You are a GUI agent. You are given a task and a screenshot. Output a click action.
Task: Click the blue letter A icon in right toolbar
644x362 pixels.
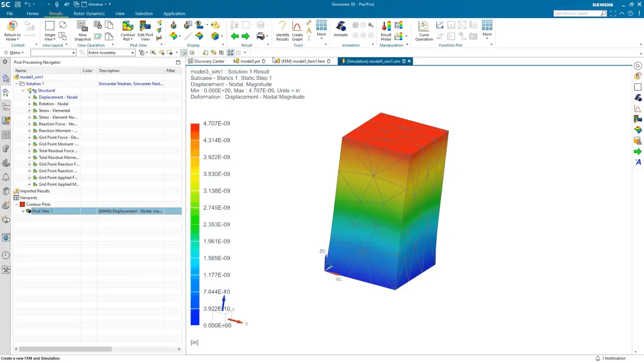[638, 162]
